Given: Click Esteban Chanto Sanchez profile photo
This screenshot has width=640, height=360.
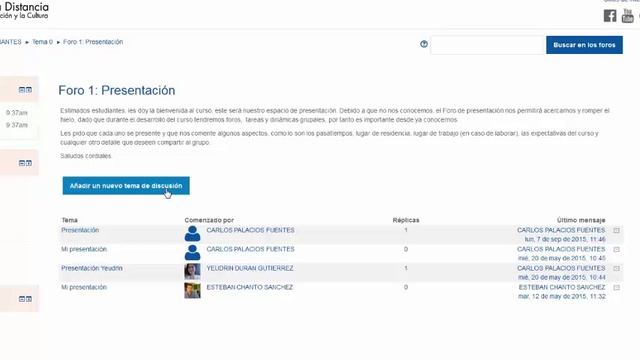Looking at the screenshot, I should pyautogui.click(x=192, y=291).
